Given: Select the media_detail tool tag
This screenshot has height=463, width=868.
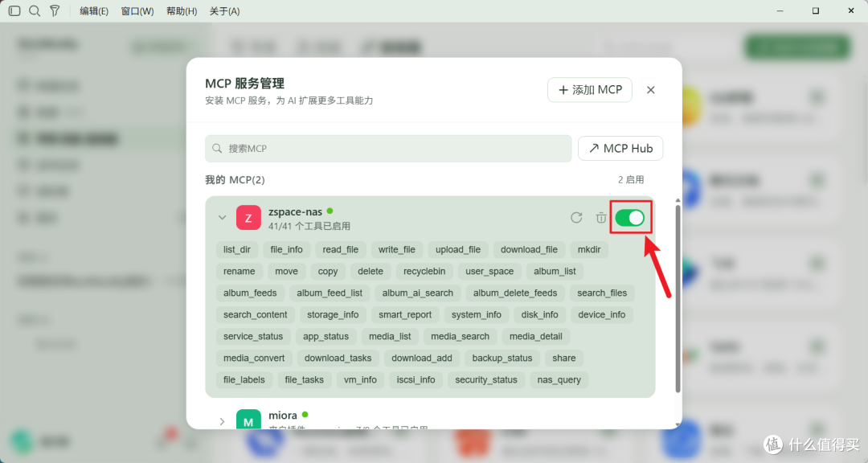Looking at the screenshot, I should point(536,336).
